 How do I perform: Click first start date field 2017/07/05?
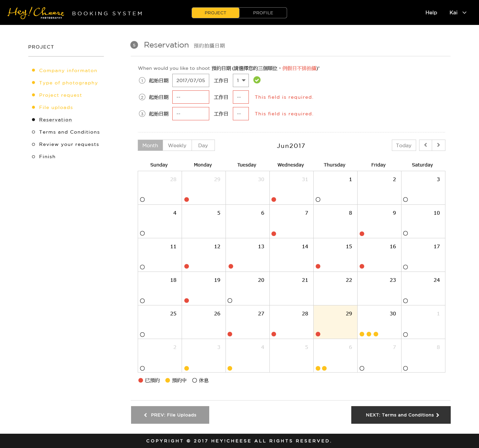click(x=191, y=80)
